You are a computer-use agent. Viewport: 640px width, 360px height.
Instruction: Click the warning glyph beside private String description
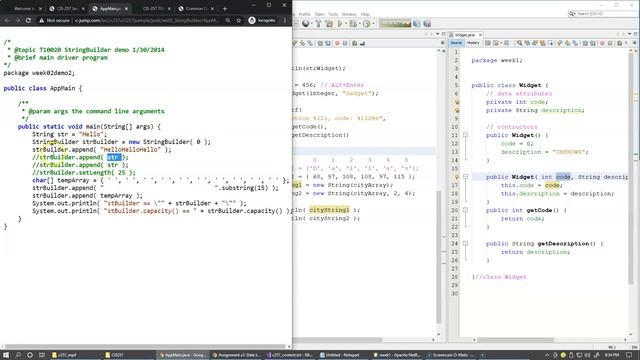[x=457, y=110]
